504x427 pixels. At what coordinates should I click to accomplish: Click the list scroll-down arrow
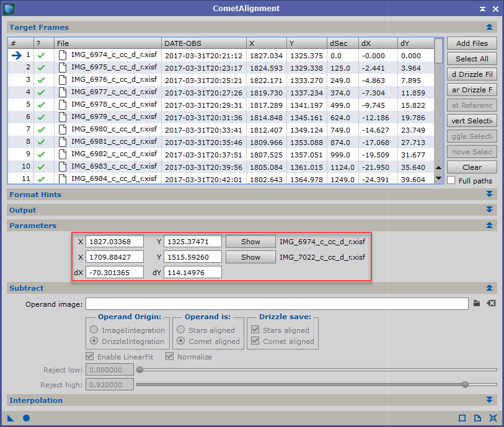pyautogui.click(x=438, y=178)
